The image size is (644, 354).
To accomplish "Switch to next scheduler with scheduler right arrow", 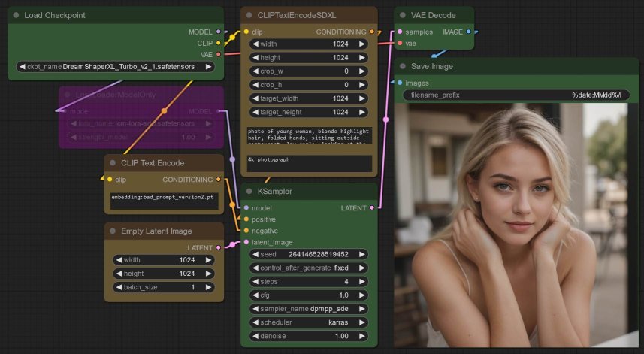I will point(362,322).
